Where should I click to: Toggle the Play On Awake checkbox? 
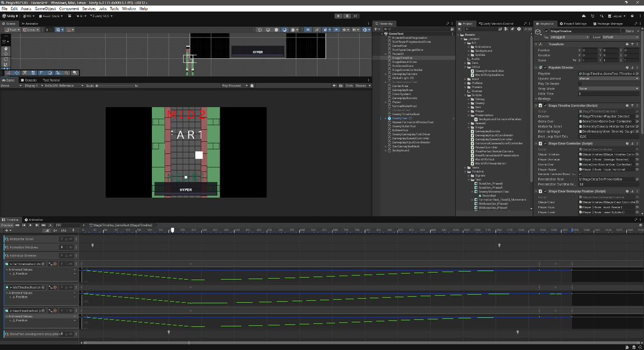pos(580,84)
